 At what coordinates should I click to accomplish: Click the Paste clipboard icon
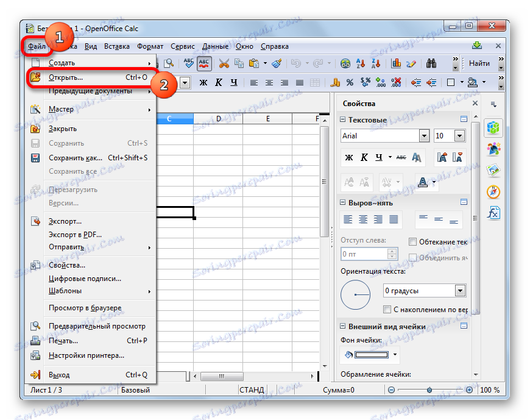(254, 63)
